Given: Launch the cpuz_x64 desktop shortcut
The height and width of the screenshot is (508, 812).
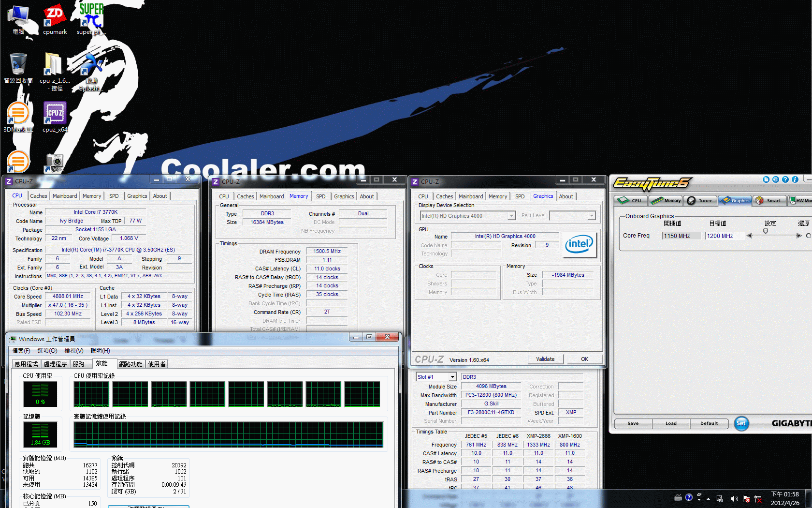Looking at the screenshot, I should pos(55,117).
